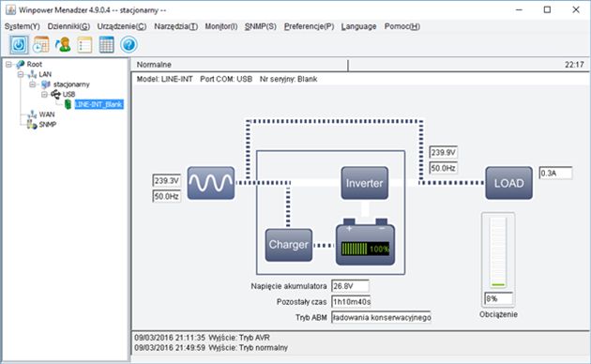
Task: Collapse the stacjonarny tree node
Action: click(x=33, y=84)
